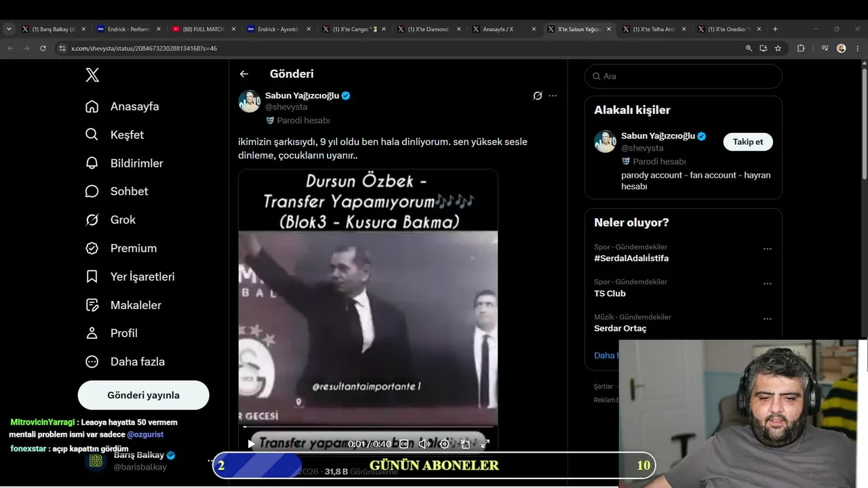Reload the current page

click(x=43, y=48)
